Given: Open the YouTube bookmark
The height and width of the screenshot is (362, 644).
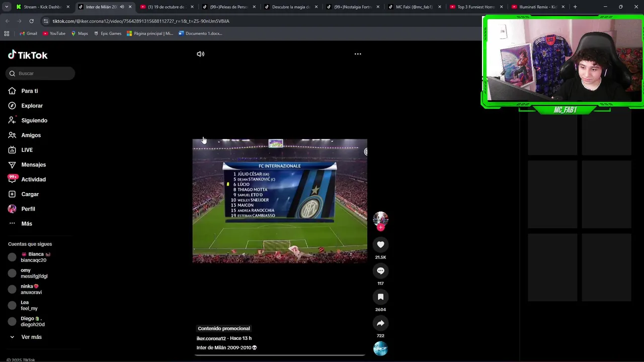Looking at the screenshot, I should tap(54, 33).
